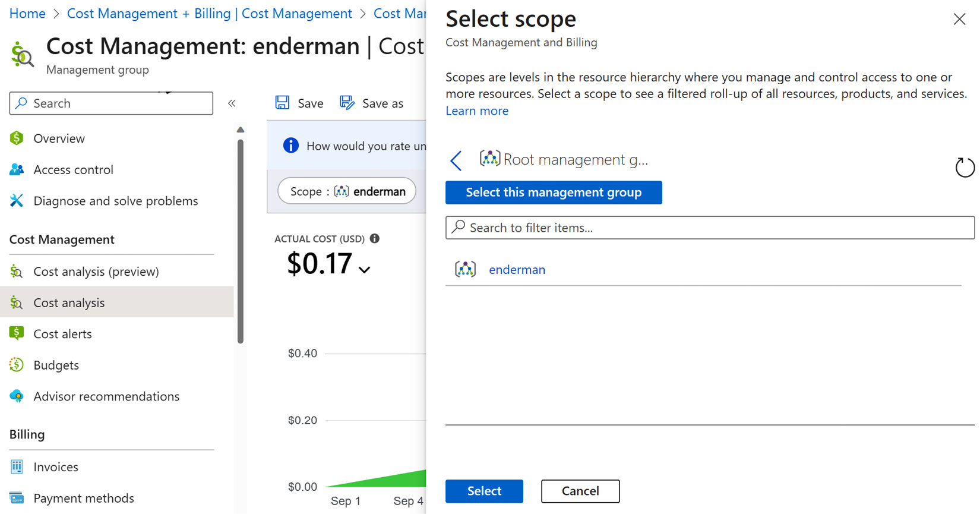
Task: Click the Select button
Action: pyautogui.click(x=484, y=491)
